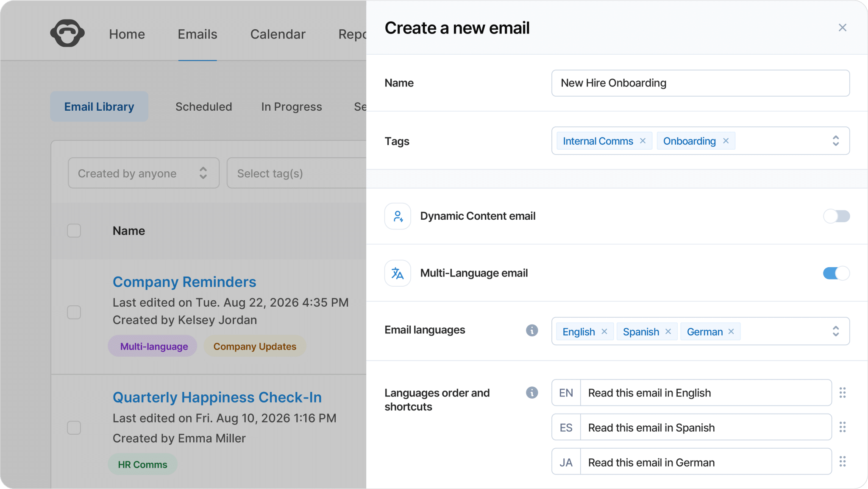Switch to the Email Library tab
Image resolution: width=868 pixels, height=489 pixels.
tap(99, 106)
